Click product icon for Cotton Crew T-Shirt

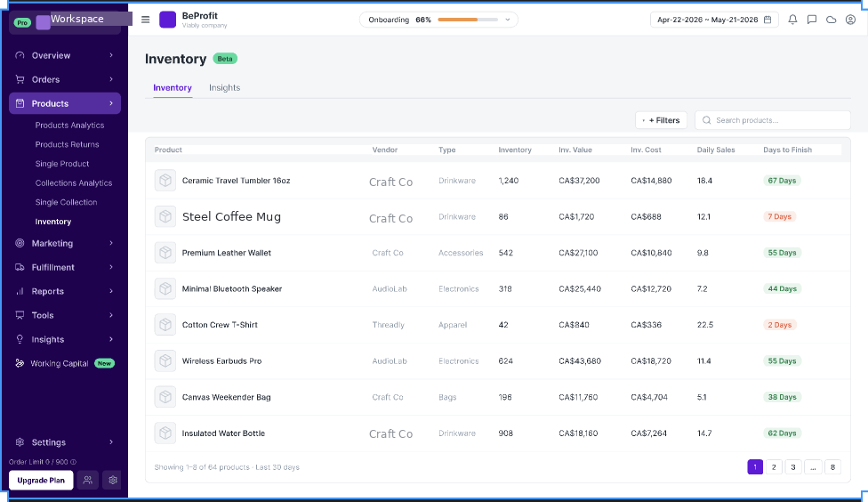[165, 325]
